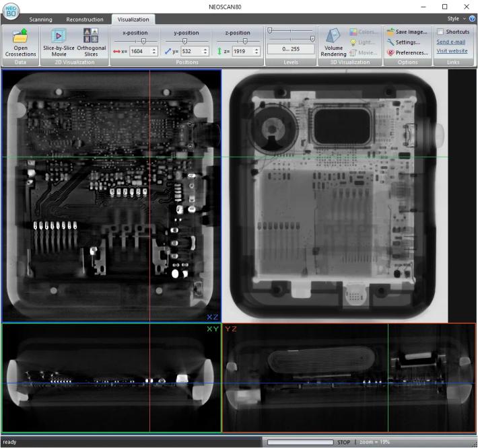Click the Send e-mail link

[451, 42]
